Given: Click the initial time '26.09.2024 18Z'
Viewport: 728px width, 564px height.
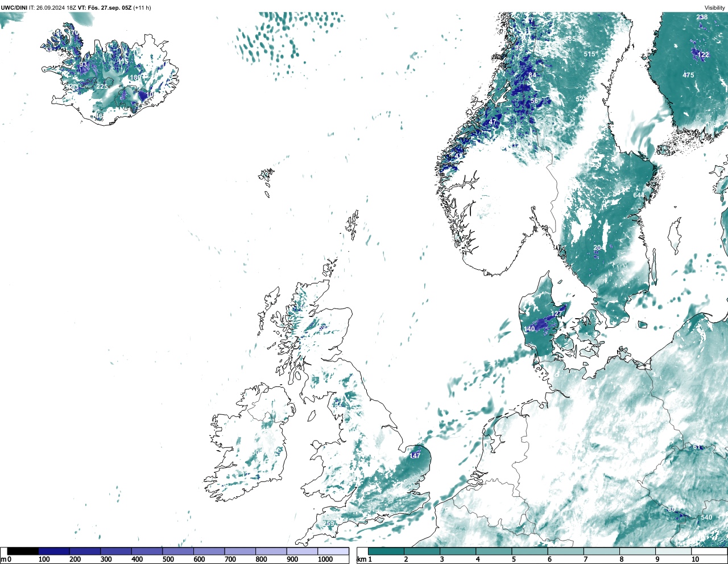Looking at the screenshot, I should point(56,8).
